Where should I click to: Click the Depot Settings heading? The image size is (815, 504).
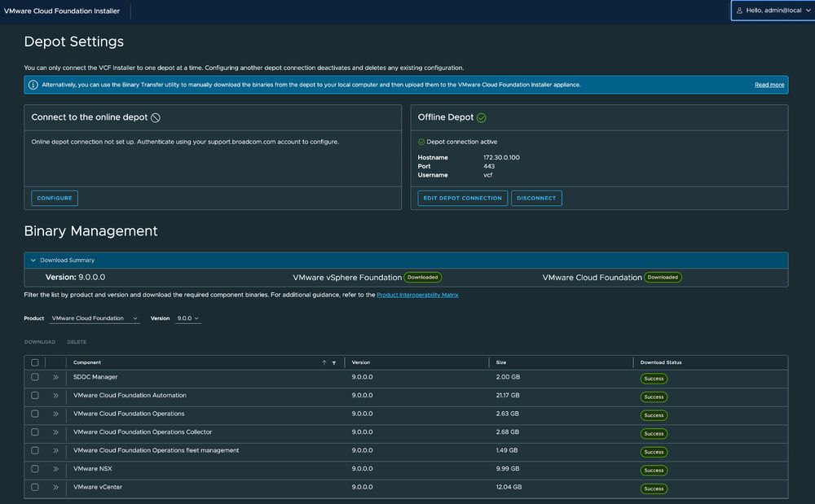74,42
